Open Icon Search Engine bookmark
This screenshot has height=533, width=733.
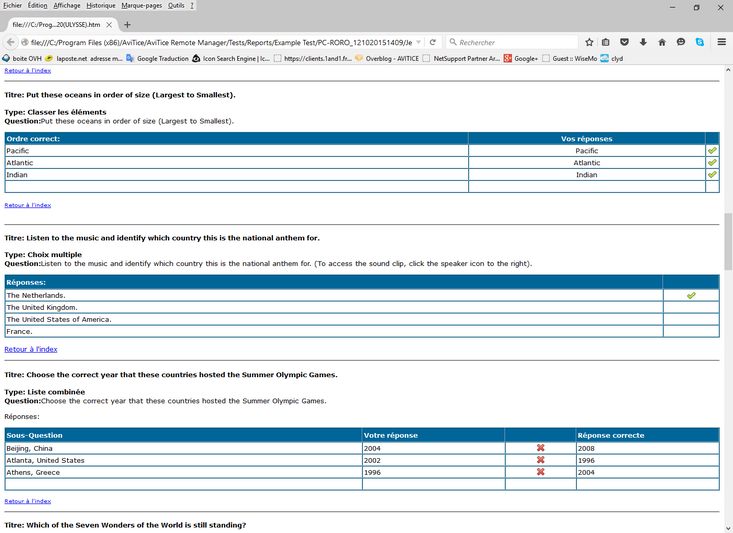231,58
